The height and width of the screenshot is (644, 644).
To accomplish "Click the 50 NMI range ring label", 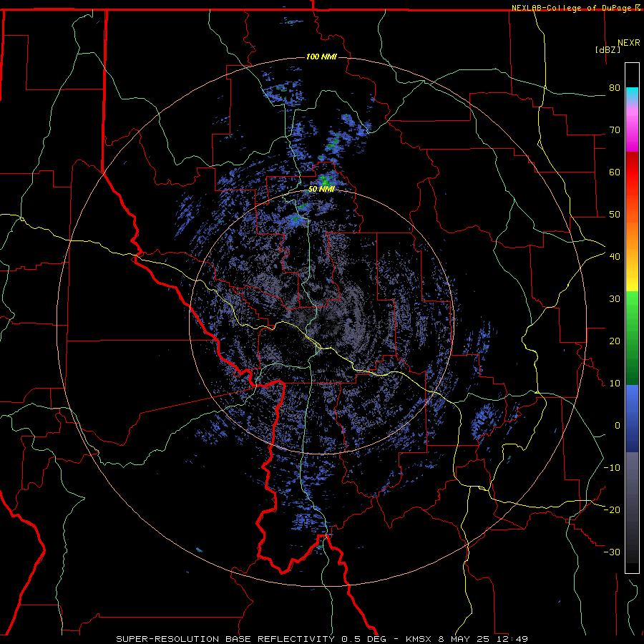I will 321,189.
